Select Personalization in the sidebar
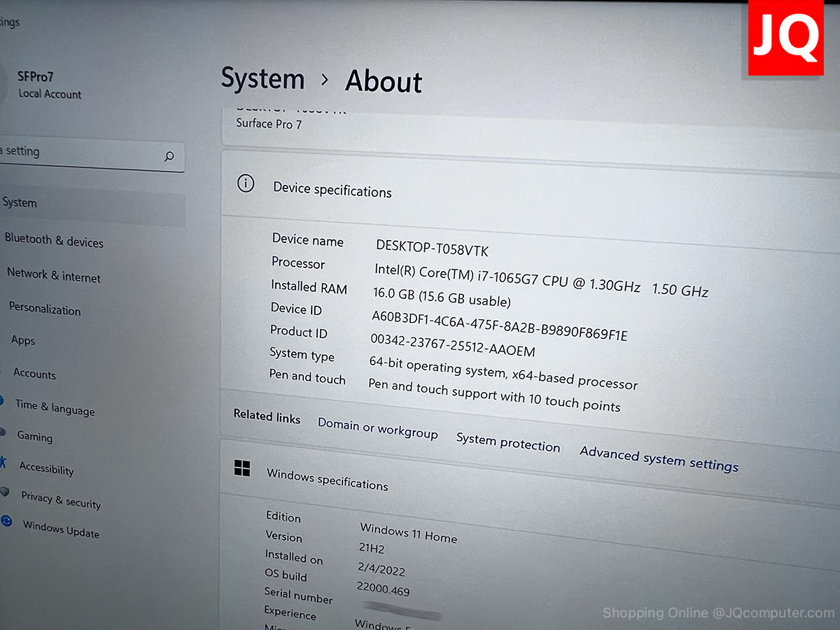Viewport: 840px width, 630px height. [x=45, y=309]
